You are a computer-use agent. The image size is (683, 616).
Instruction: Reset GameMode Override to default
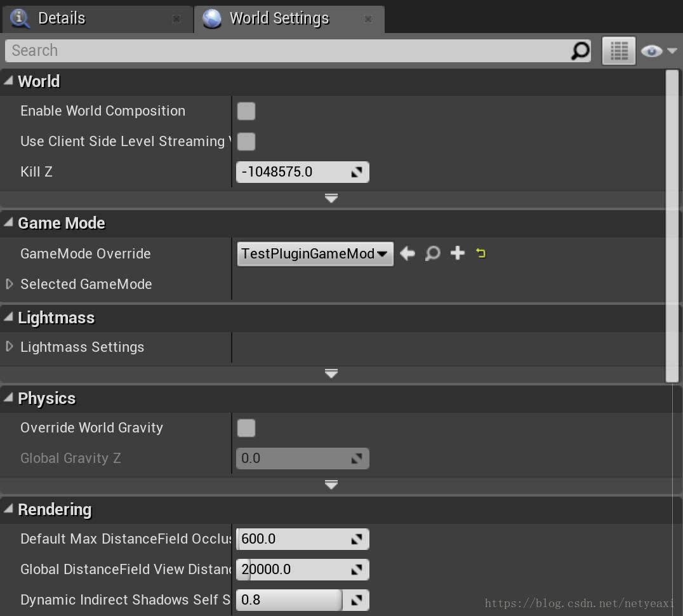click(481, 253)
